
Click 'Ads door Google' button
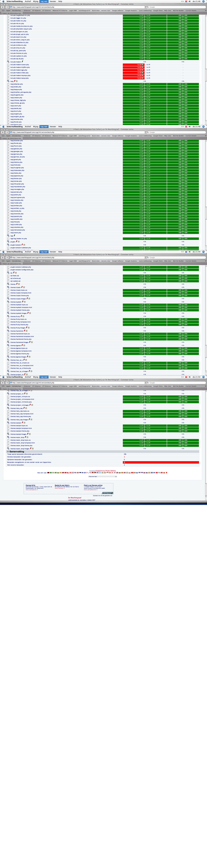(x=108, y=493)
